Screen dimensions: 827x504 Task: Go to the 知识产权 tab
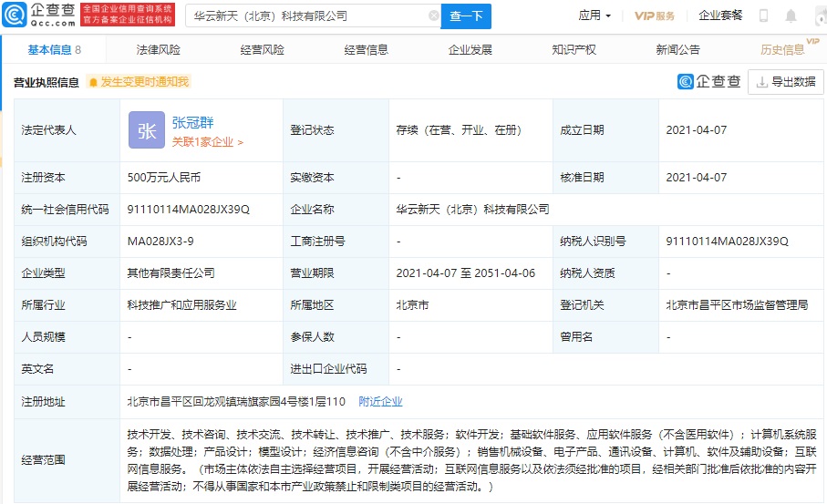[574, 49]
